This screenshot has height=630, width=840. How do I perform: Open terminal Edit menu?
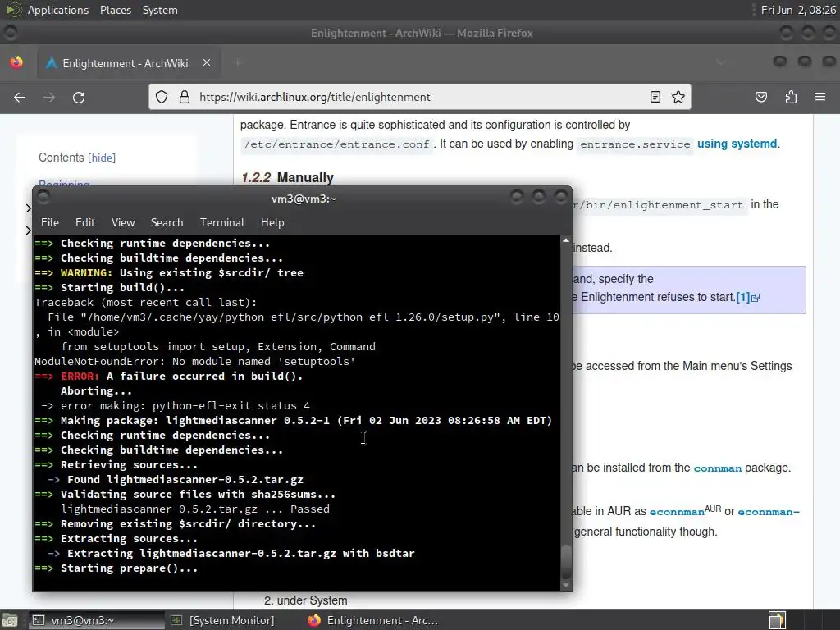pyautogui.click(x=84, y=222)
